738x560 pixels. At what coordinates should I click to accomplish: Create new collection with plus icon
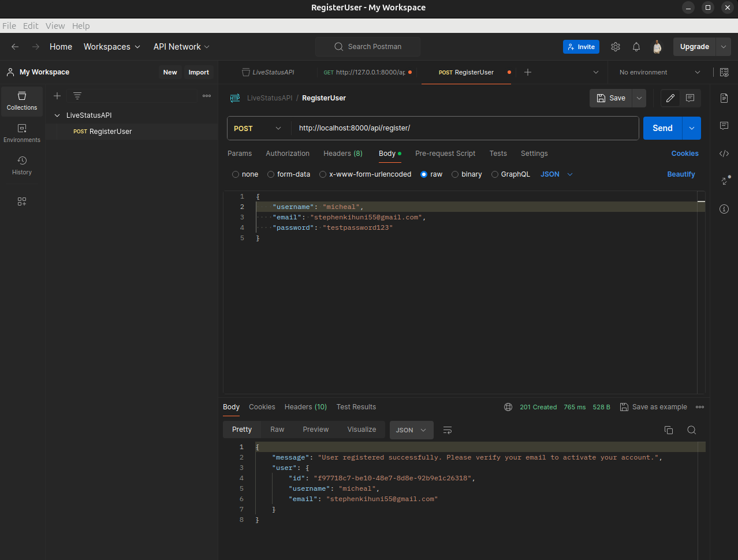pyautogui.click(x=57, y=96)
